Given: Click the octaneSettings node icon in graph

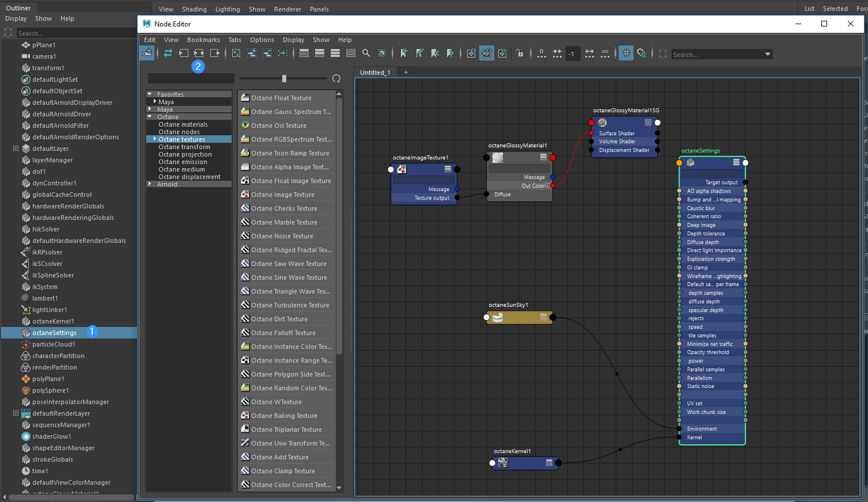Looking at the screenshot, I should pos(691,162).
